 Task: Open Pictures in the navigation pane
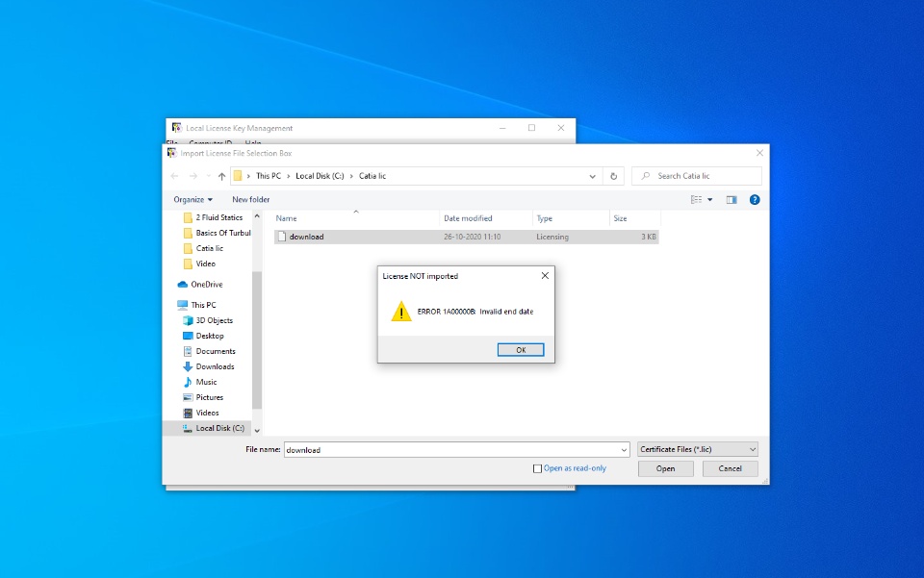203,397
